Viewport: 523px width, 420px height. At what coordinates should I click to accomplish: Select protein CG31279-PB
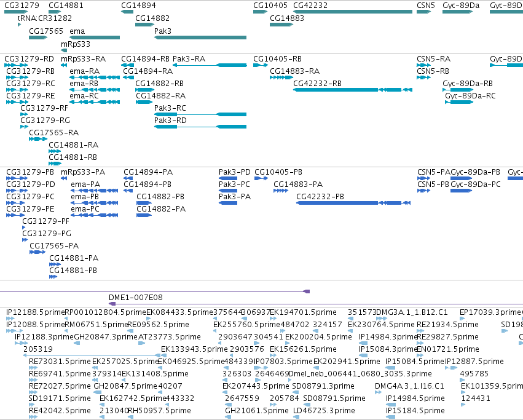(30, 172)
